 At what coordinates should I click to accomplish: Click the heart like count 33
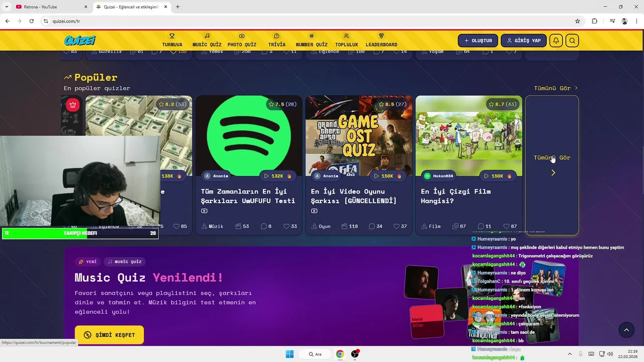tap(290, 226)
